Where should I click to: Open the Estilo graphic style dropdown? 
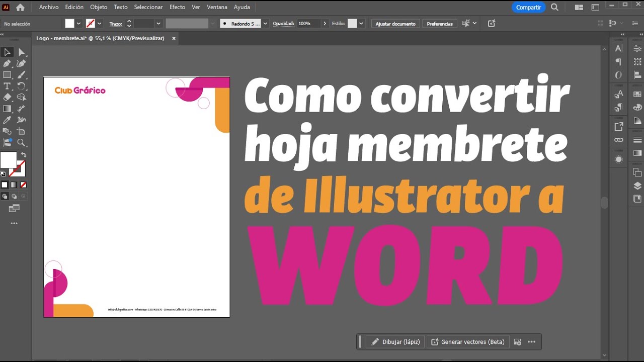click(361, 24)
